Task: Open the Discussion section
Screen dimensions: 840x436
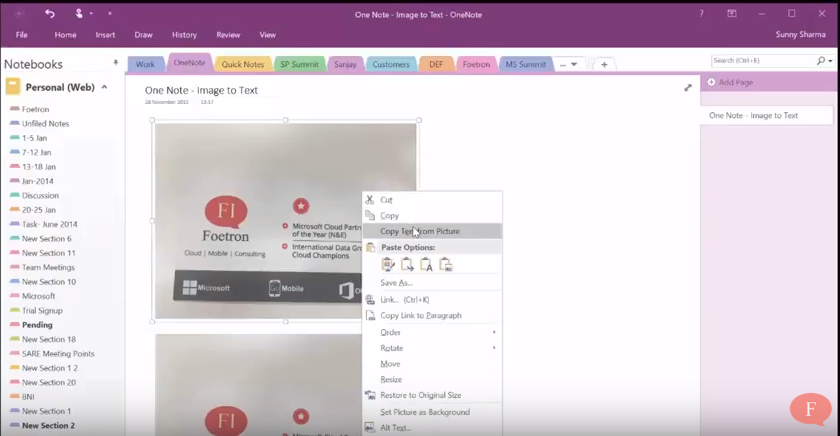Action: pyautogui.click(x=40, y=196)
